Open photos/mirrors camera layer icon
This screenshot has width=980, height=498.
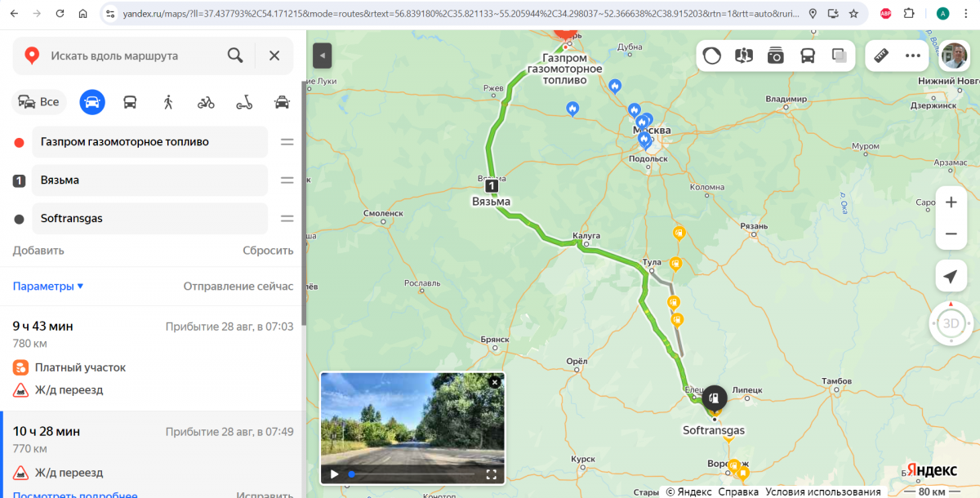tap(776, 56)
